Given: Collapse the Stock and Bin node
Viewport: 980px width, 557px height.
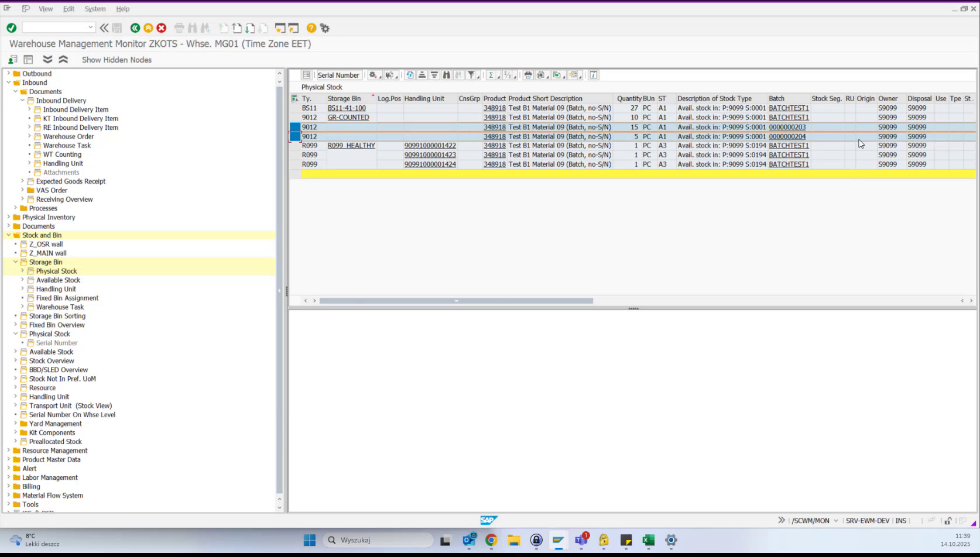Looking at the screenshot, I should point(7,235).
